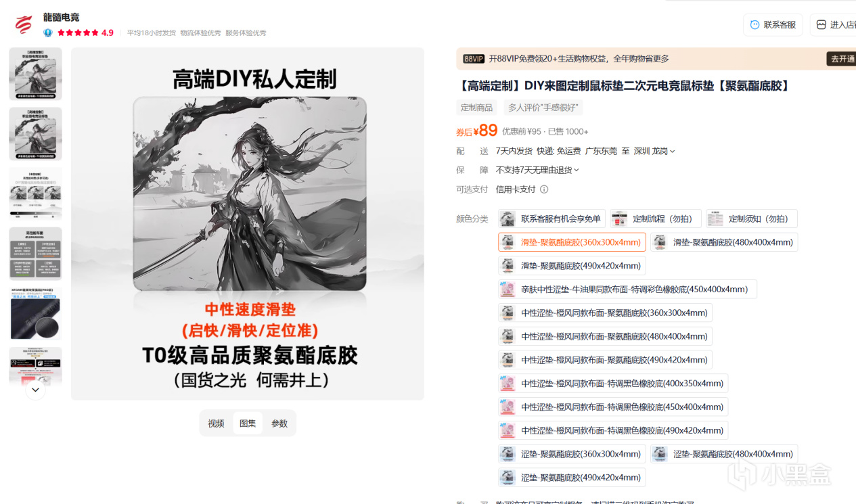Viewport: 856px width, 504px height.
Task: Select 涩垫-聚氨酯底胶(360x300x4mm) option
Action: [572, 454]
